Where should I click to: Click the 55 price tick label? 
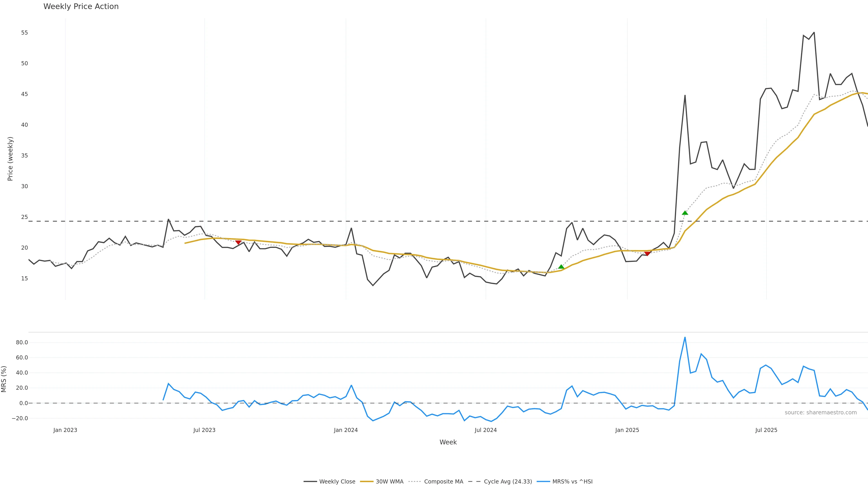click(25, 33)
